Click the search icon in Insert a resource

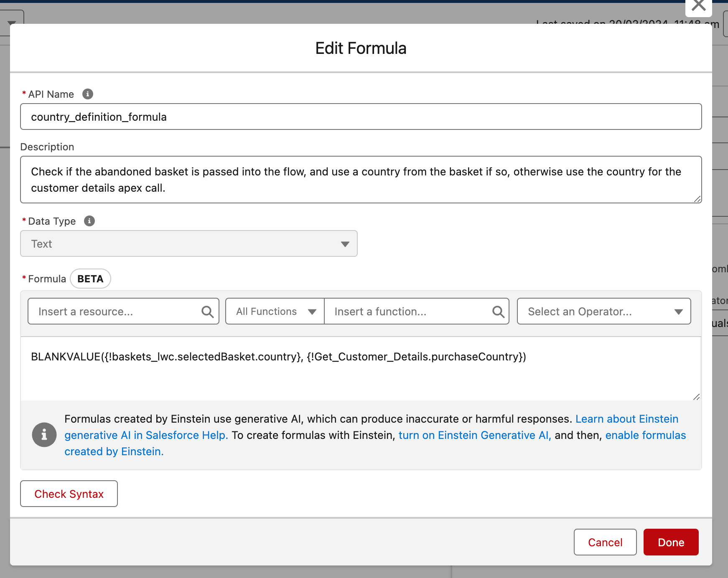click(x=207, y=312)
